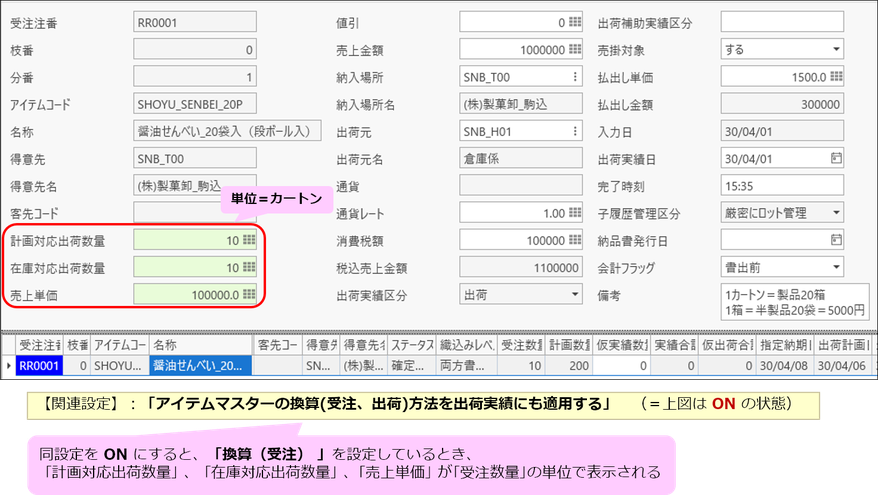The width and height of the screenshot is (878, 495).
Task: Sort by ステータス grid column header
Action: (x=412, y=345)
